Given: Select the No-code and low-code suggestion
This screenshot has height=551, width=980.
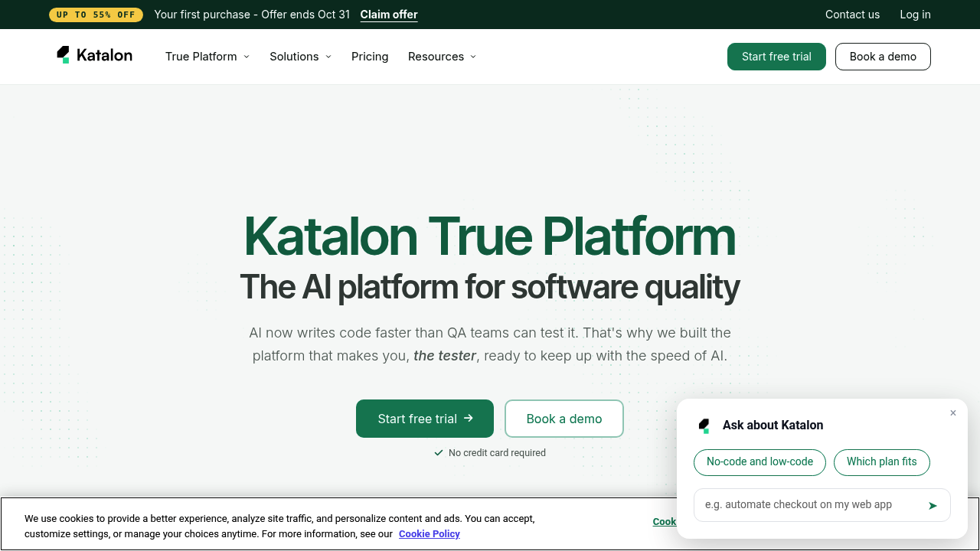Looking at the screenshot, I should point(759,462).
